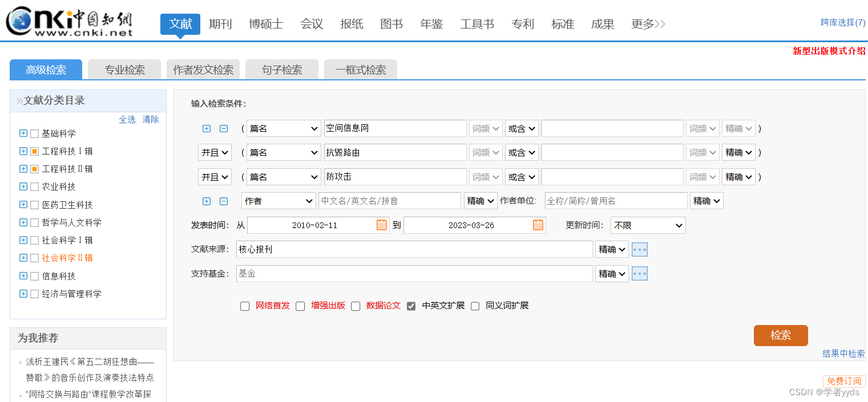Expand the 信息科技 category node
Viewport: 868px width, 402px height.
tap(23, 275)
